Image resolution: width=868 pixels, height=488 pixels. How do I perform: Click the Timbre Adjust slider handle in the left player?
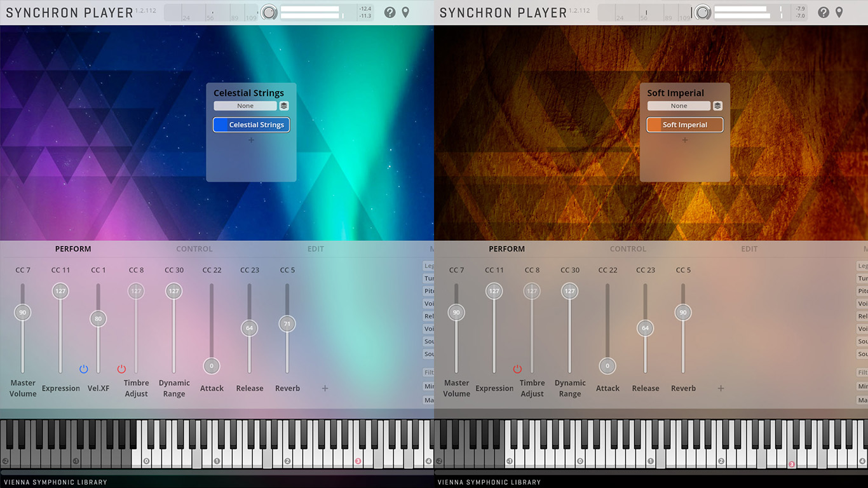(136, 291)
